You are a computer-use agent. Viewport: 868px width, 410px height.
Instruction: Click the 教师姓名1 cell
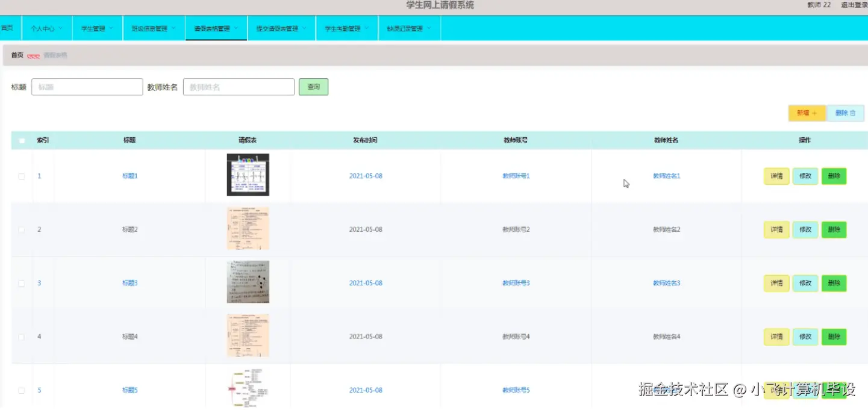click(x=667, y=176)
